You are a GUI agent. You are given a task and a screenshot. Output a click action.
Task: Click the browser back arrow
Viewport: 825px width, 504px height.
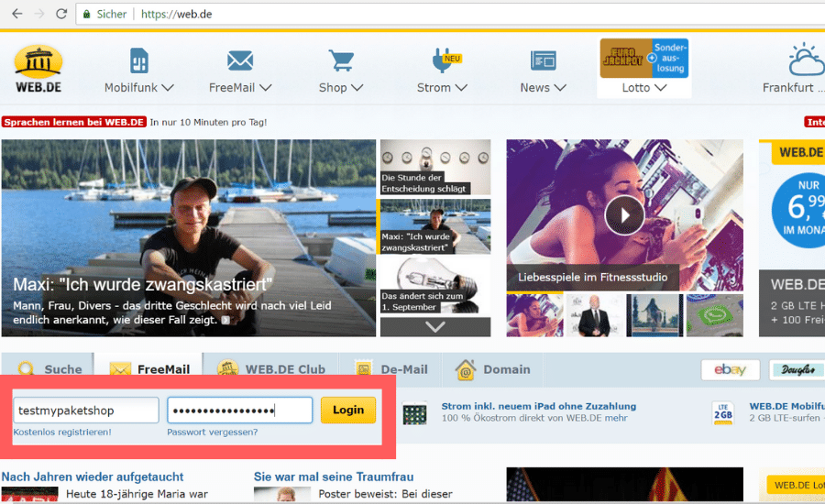point(16,15)
